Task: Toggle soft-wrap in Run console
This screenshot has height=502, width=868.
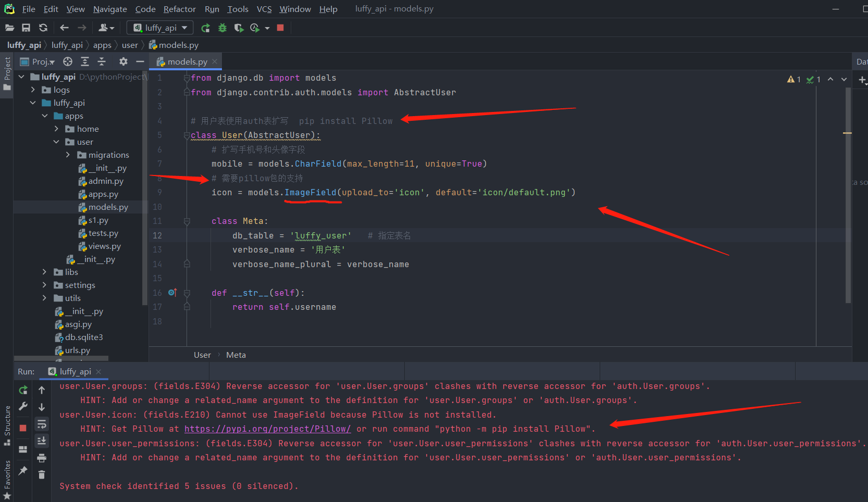Action: coord(42,424)
